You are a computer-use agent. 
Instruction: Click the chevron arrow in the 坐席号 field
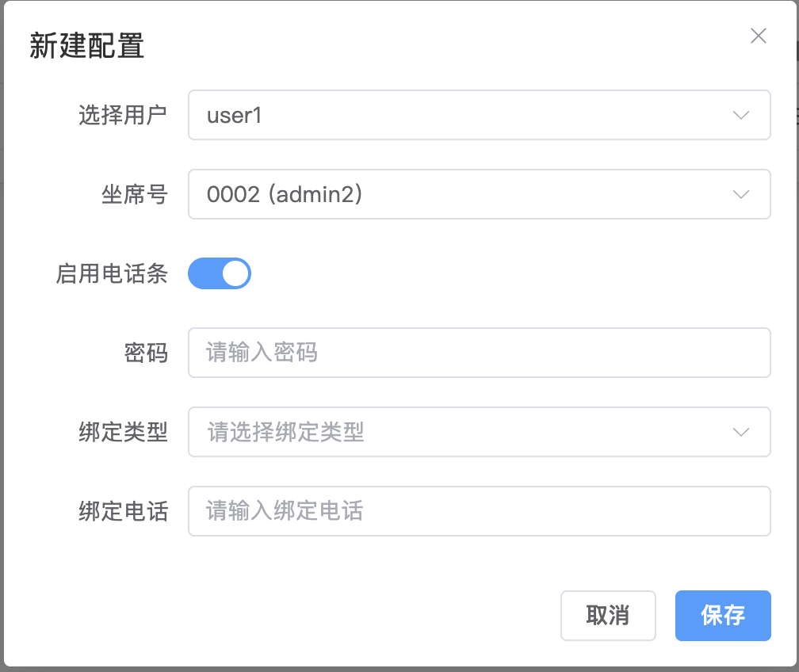741,194
